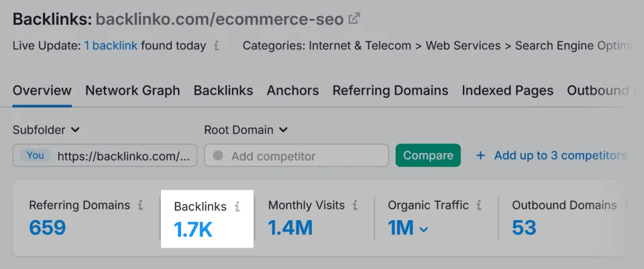The height and width of the screenshot is (269, 644).
Task: Click the 1.7K Backlinks value
Action: [193, 229]
